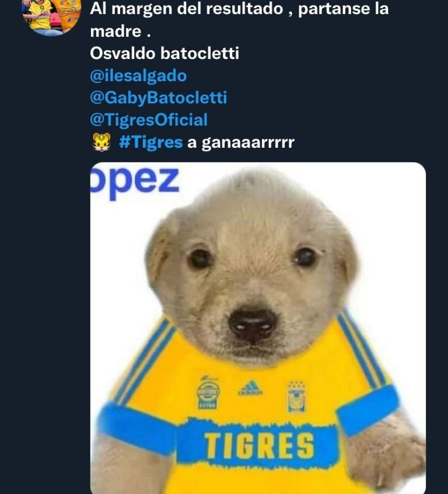Viewport: 448px width, 494px height.
Task: Click the blue "opez" text in the image
Action: coord(135,182)
